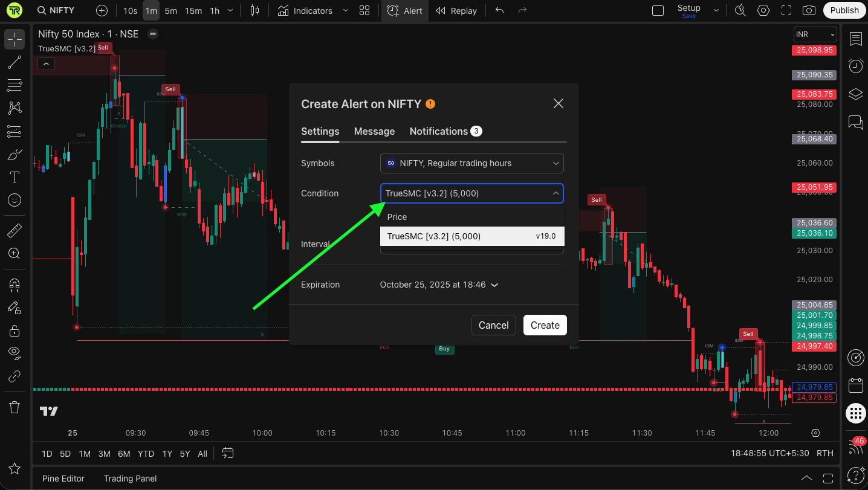Open the emoji icons tool
The width and height of the screenshot is (868, 490).
click(x=15, y=200)
